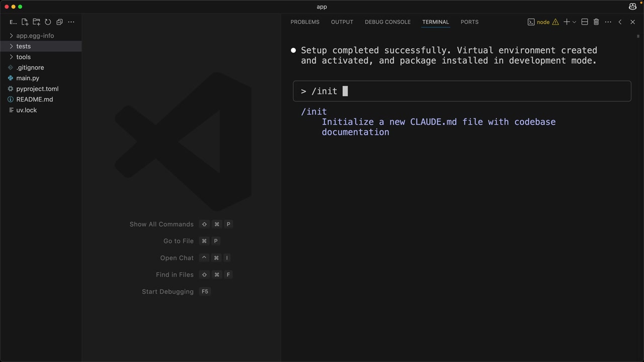Image resolution: width=644 pixels, height=362 pixels.
Task: Add a new terminal with plus icon
Action: pyautogui.click(x=567, y=22)
